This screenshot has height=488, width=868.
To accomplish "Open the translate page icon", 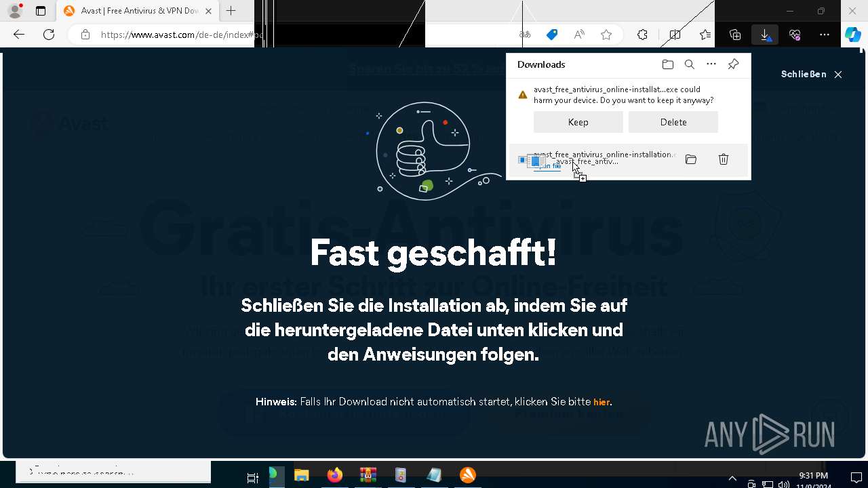I will click(525, 35).
